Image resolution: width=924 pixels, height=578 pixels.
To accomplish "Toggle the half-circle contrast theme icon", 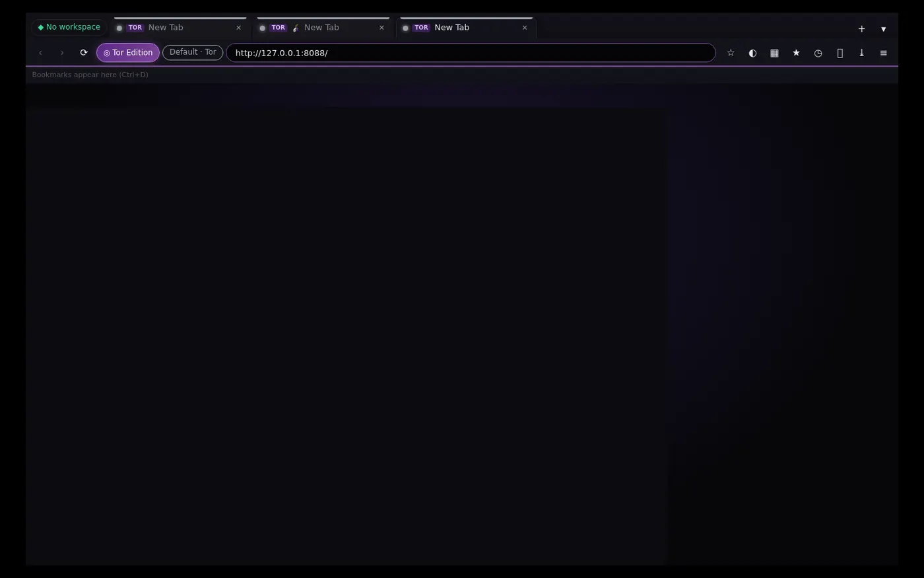I will pos(752,53).
